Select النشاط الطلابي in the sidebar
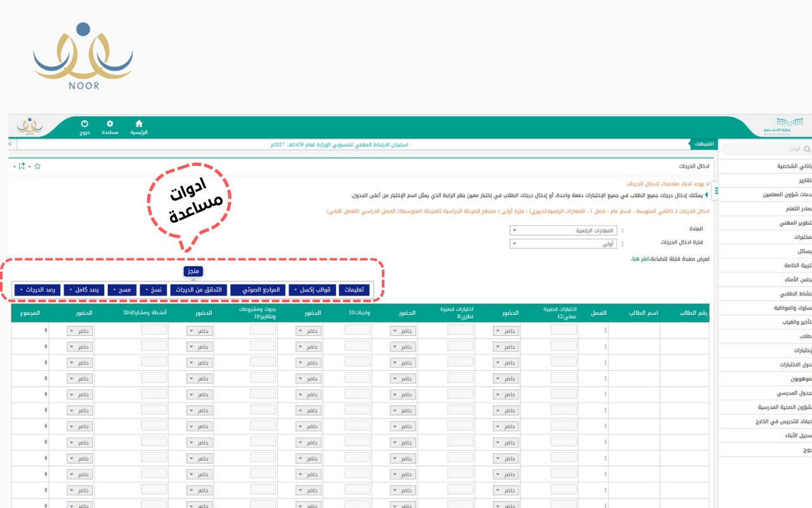The height and width of the screenshot is (508, 812). 796,294
